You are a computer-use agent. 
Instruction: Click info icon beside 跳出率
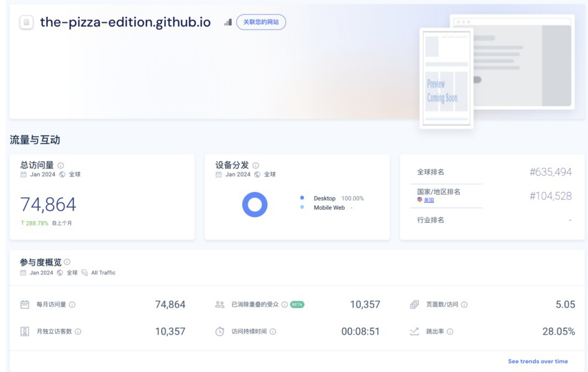(450, 332)
